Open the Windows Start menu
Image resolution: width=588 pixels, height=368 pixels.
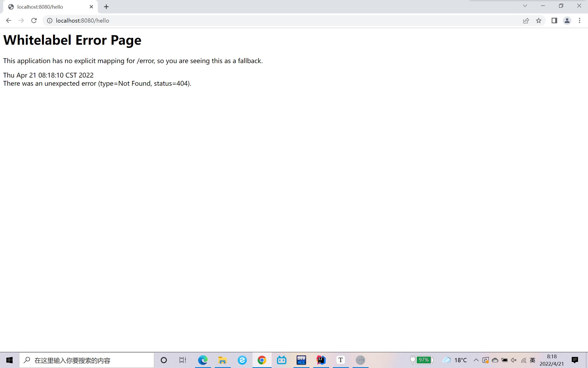point(9,360)
